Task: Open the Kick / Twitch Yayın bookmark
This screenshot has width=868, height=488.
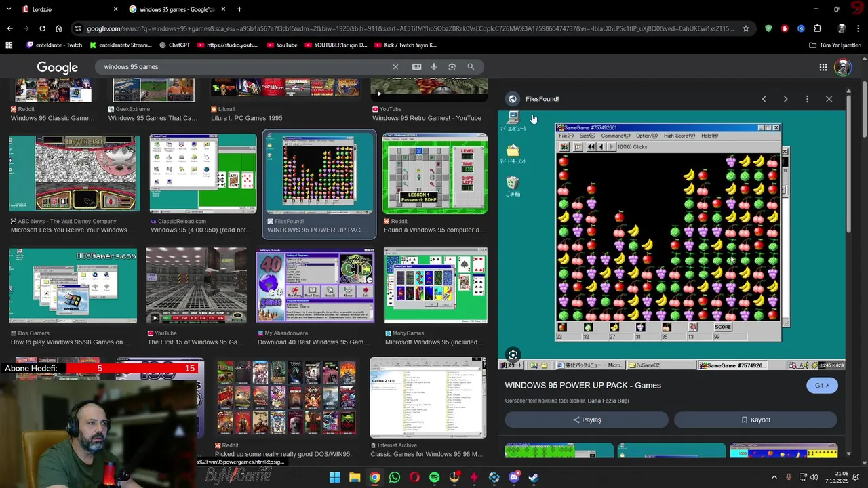Action: coord(407,45)
